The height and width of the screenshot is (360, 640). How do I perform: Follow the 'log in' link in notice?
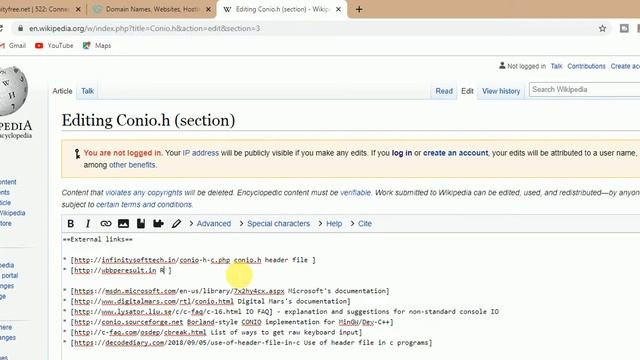coord(402,153)
